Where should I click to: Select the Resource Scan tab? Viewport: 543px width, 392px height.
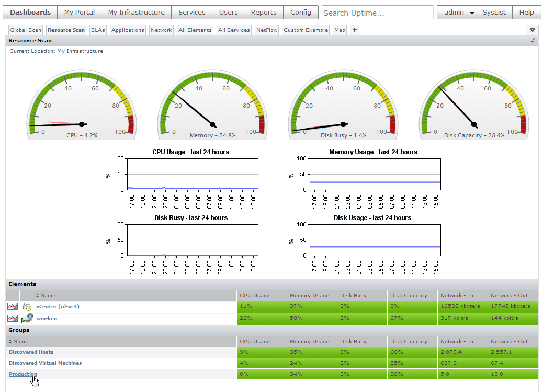[x=66, y=30]
